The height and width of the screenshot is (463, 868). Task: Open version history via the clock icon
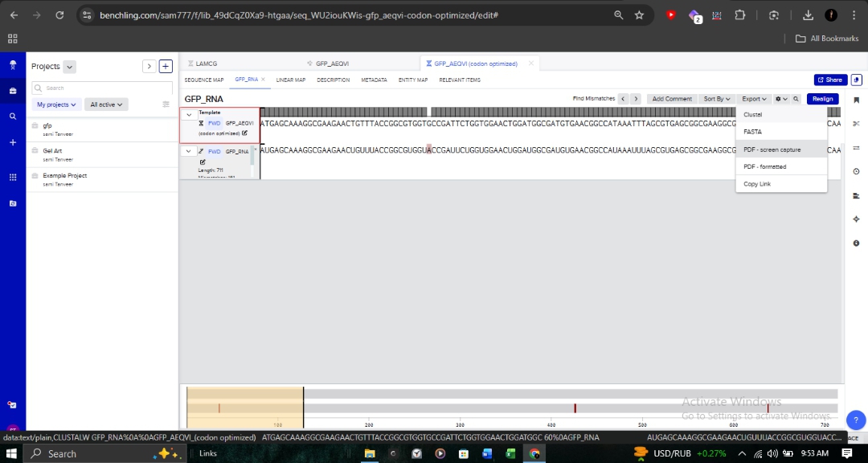(856, 170)
